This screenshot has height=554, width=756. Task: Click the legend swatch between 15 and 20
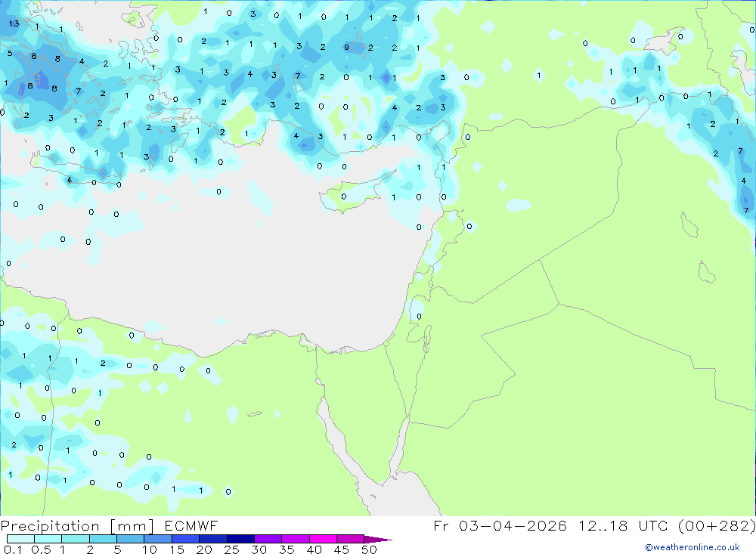[x=185, y=539]
